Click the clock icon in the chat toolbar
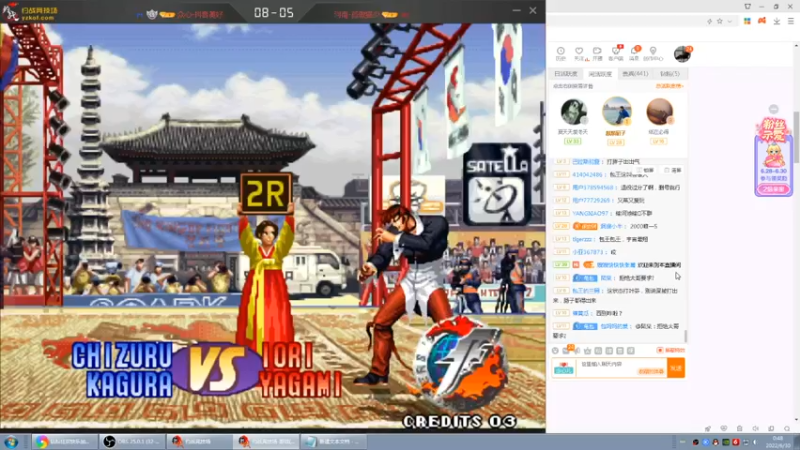800x450 pixels. (x=556, y=351)
